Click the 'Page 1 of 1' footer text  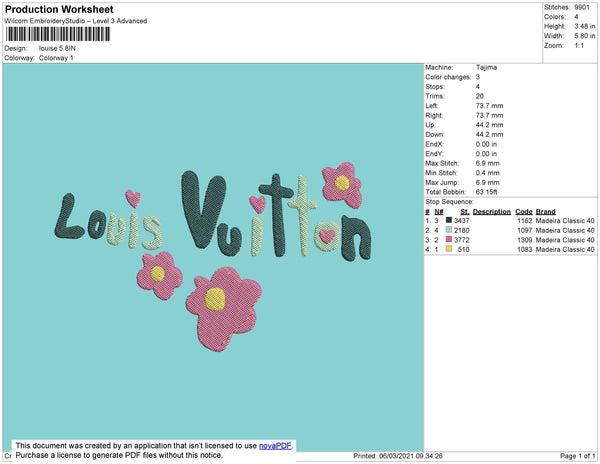[578, 456]
